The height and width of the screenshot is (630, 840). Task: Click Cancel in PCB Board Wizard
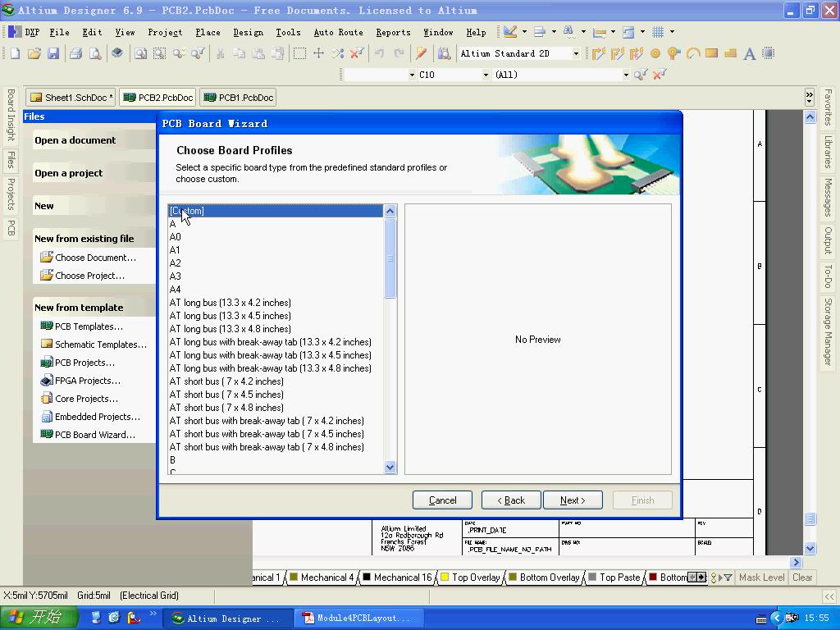442,500
